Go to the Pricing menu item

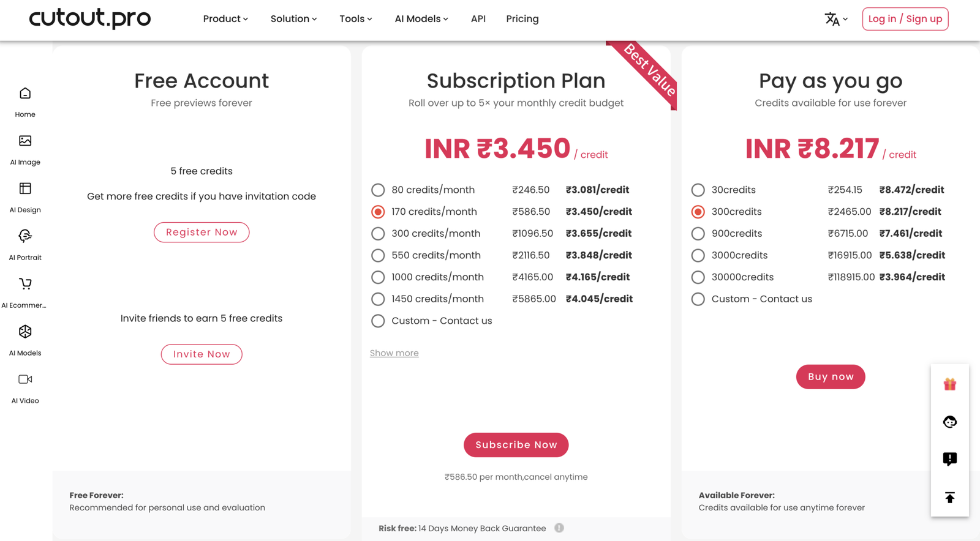(x=522, y=19)
